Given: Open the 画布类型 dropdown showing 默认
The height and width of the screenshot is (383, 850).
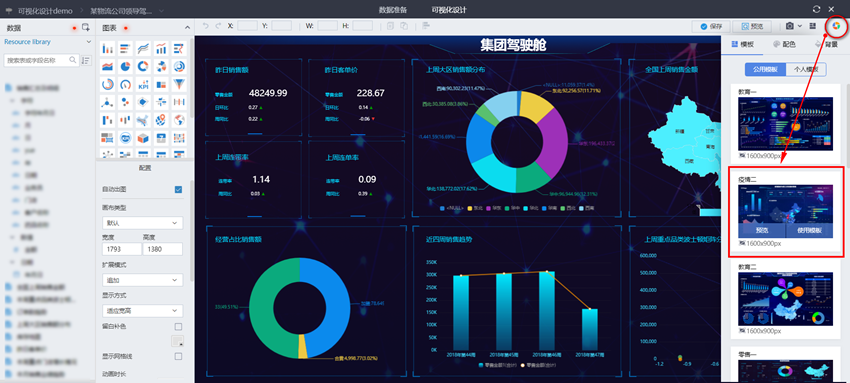Looking at the screenshot, I should pos(143,223).
